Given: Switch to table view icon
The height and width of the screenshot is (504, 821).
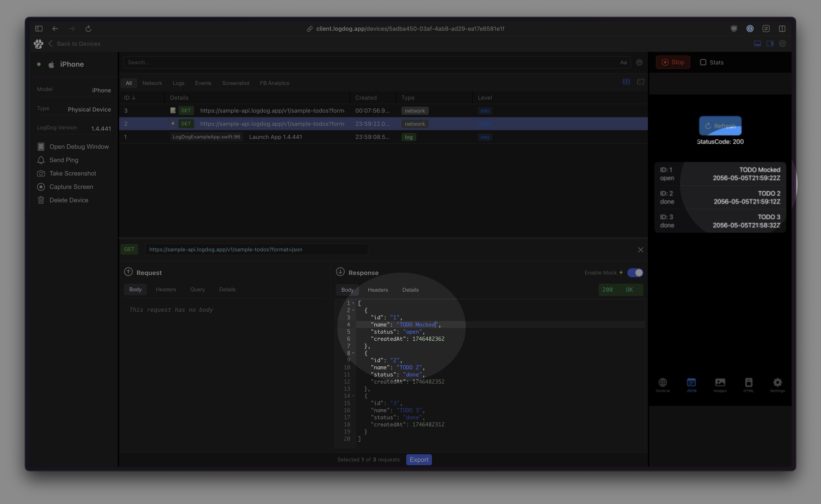Looking at the screenshot, I should pyautogui.click(x=626, y=82).
